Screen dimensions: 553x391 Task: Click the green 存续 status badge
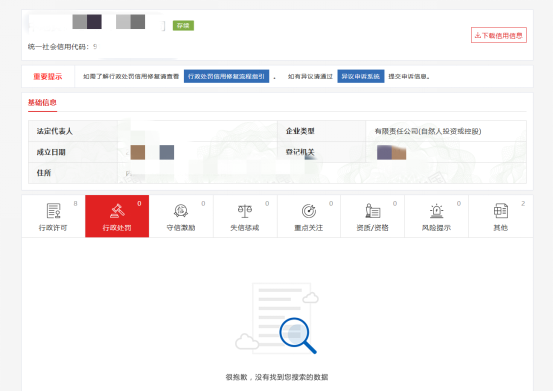click(183, 25)
